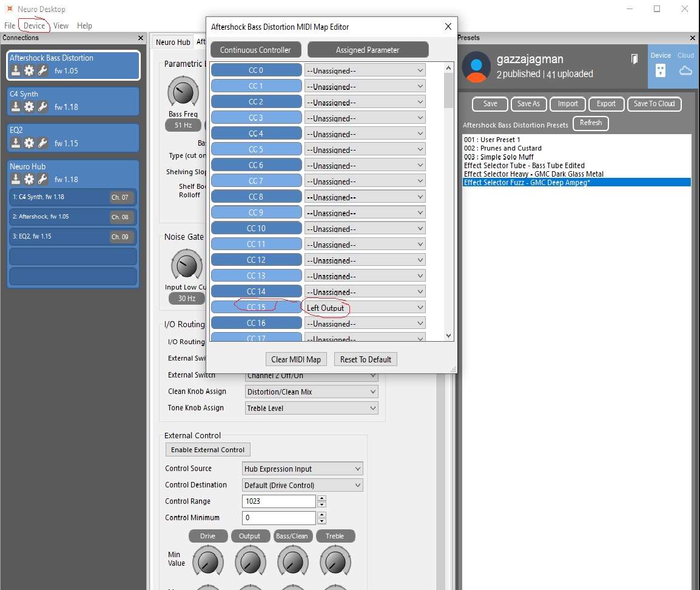
Task: Click the download icon on Aftershock Bass Distortion
Action: [x=16, y=70]
